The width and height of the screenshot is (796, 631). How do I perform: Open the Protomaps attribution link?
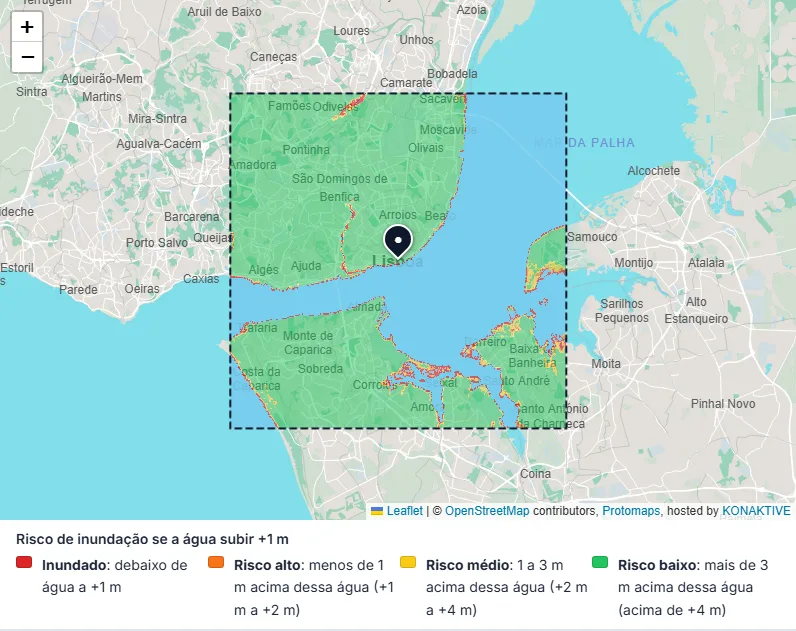coord(631,511)
